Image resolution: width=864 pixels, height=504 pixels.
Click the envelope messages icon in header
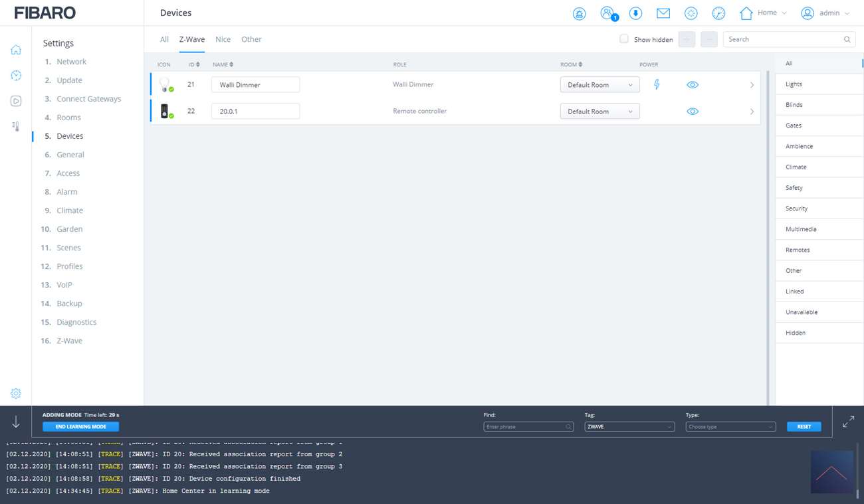click(663, 13)
